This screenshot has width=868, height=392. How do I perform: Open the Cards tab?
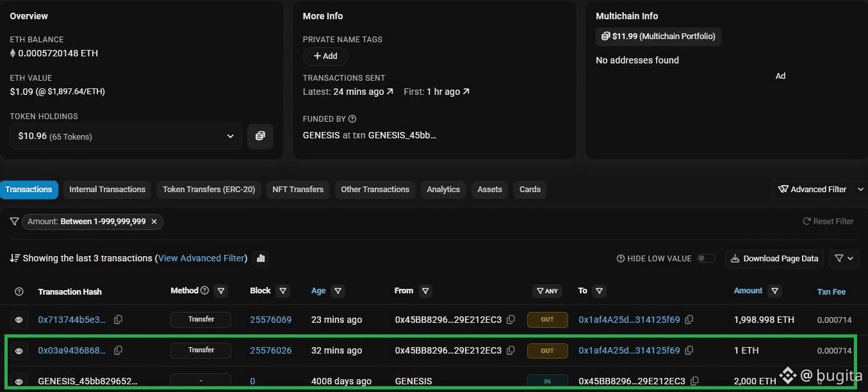click(x=530, y=190)
